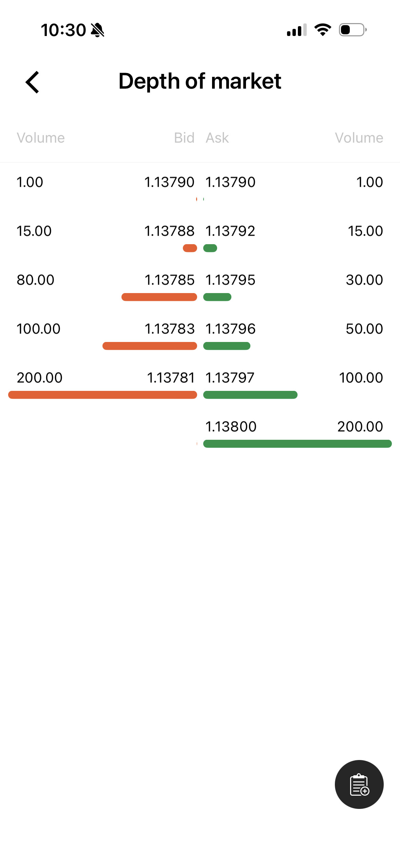Screen dimensions: 400x868
Task: Select ask price 1.13792
Action: tap(230, 231)
